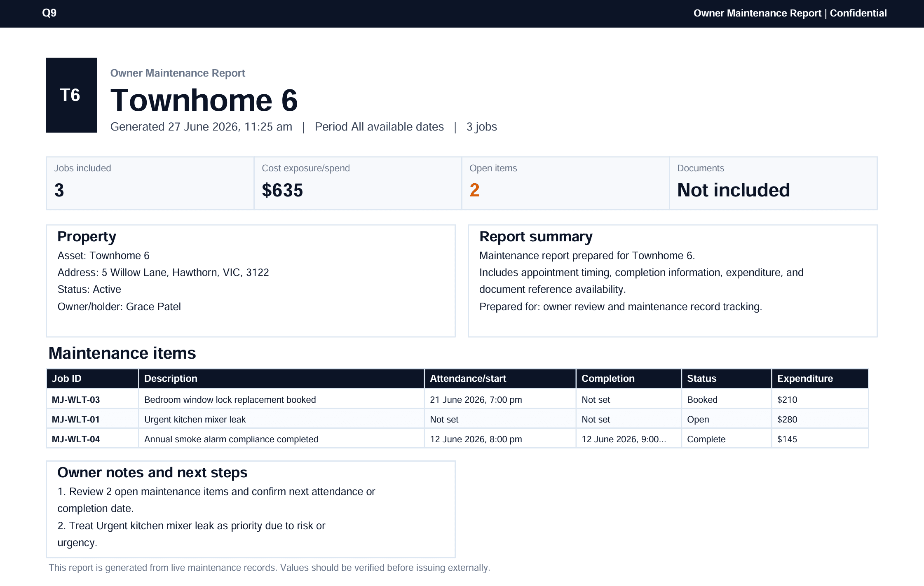Select job ID MJ-WLT-01
The height and width of the screenshot is (586, 924).
point(76,419)
